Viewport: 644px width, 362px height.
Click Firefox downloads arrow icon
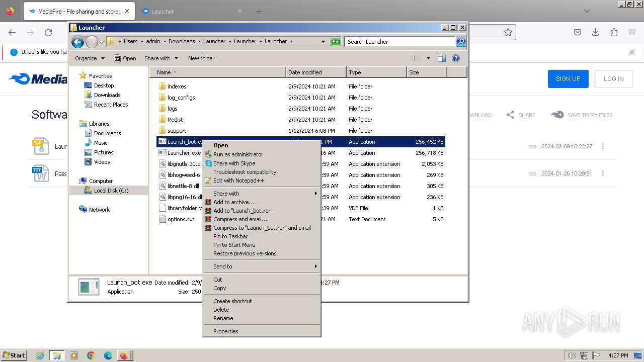pyautogui.click(x=596, y=32)
